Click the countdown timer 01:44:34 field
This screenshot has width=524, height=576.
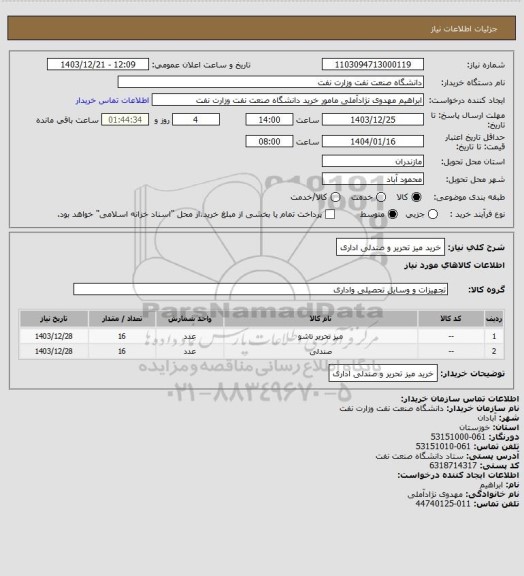[x=125, y=120]
